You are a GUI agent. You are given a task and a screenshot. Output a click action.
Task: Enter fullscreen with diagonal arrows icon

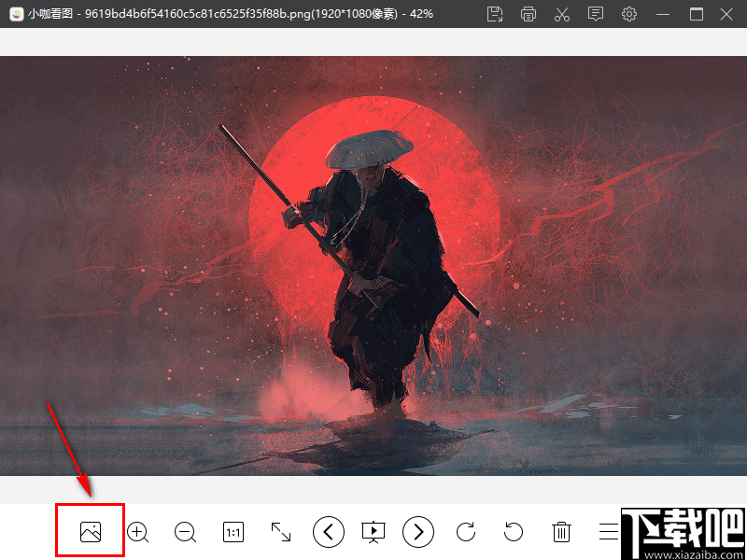[x=281, y=531]
